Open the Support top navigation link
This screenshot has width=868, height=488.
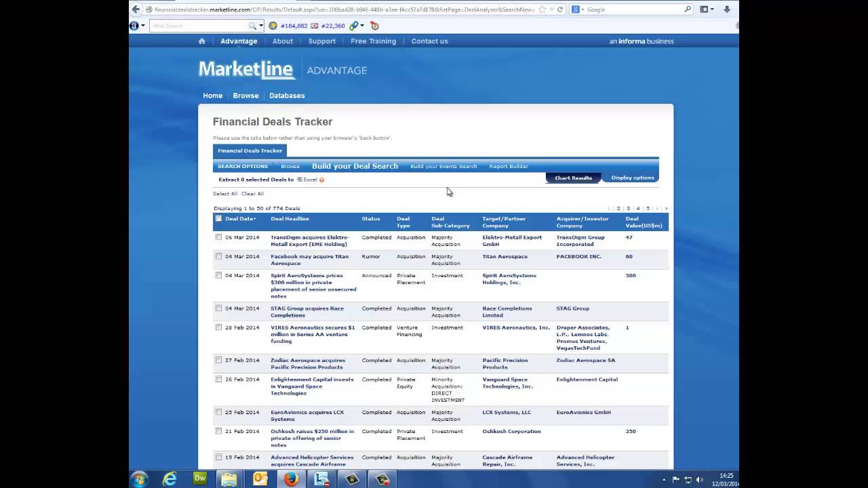coord(321,41)
